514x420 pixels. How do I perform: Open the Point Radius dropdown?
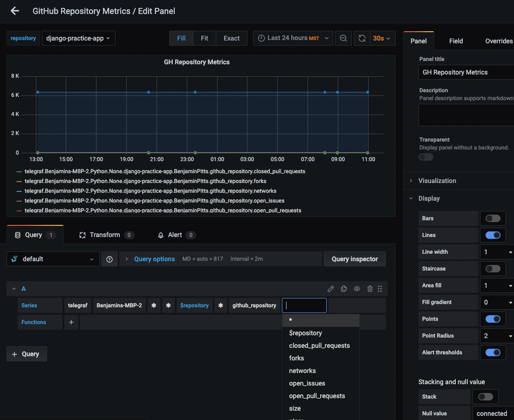tap(497, 336)
